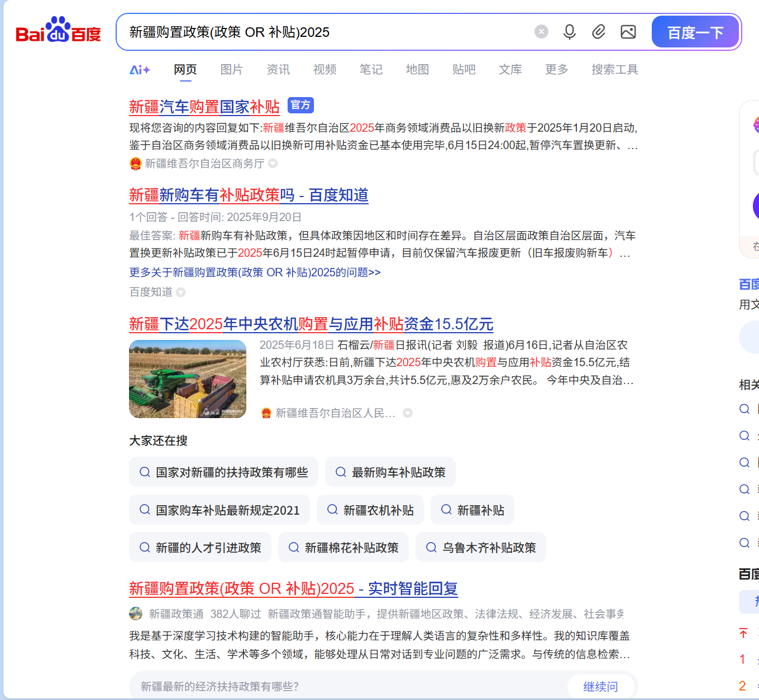Switch to the 地图 tab

[x=417, y=69]
